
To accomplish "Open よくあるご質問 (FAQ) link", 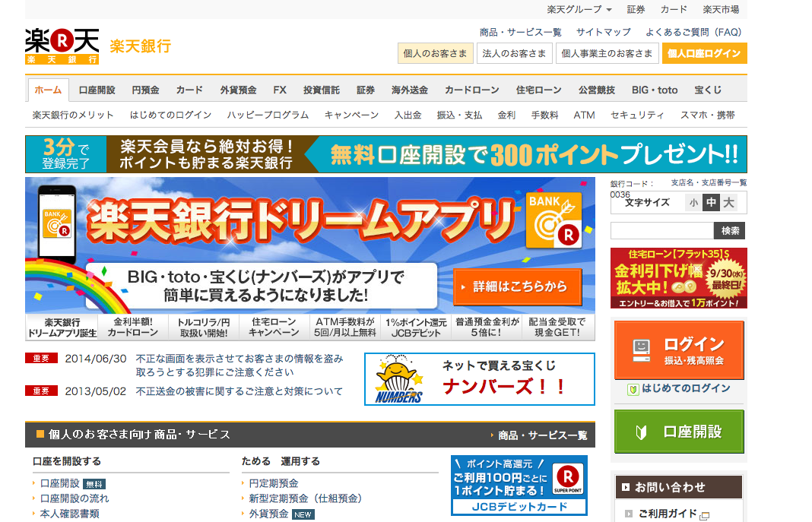I will tap(693, 32).
